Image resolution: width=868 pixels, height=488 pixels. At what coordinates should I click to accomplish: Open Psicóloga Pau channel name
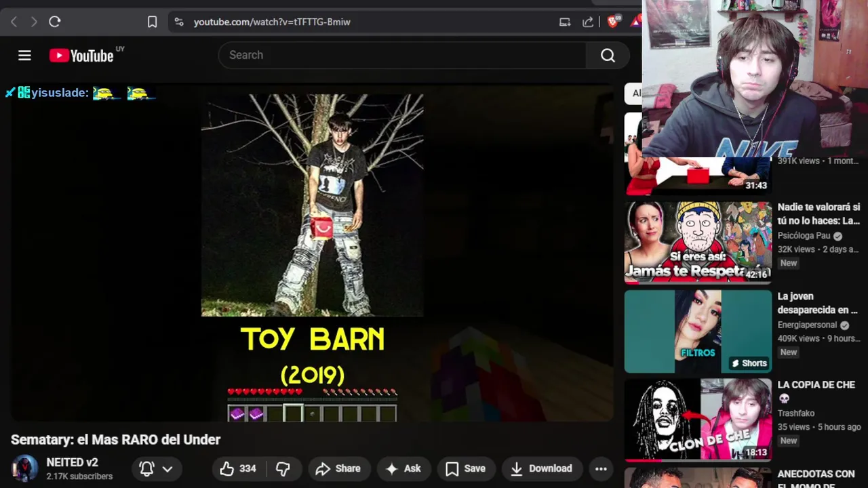(804, 236)
